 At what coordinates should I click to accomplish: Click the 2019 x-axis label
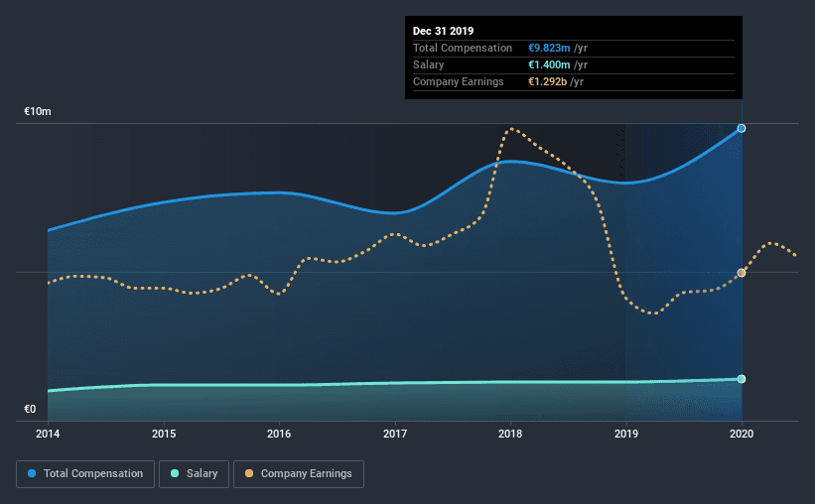[x=626, y=434]
